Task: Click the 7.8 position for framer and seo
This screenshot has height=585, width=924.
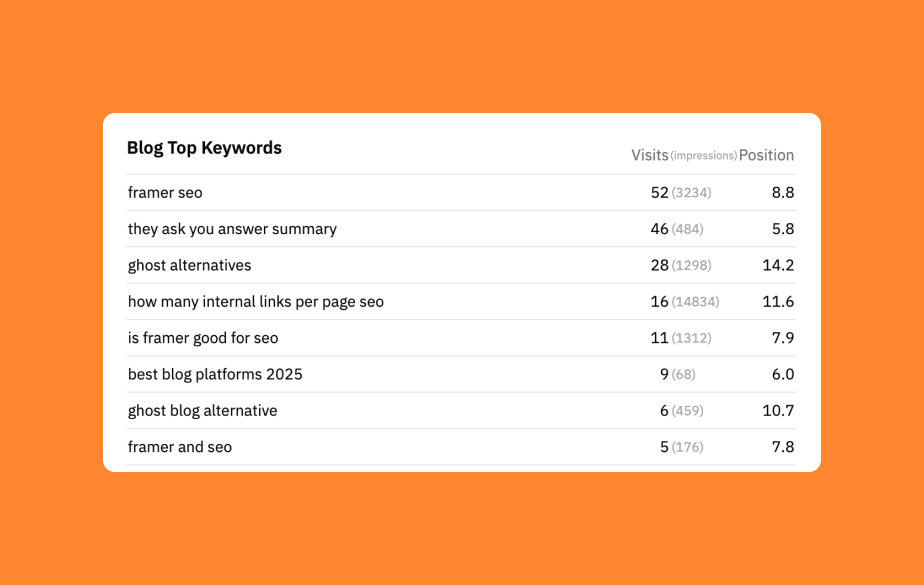Action: [782, 447]
